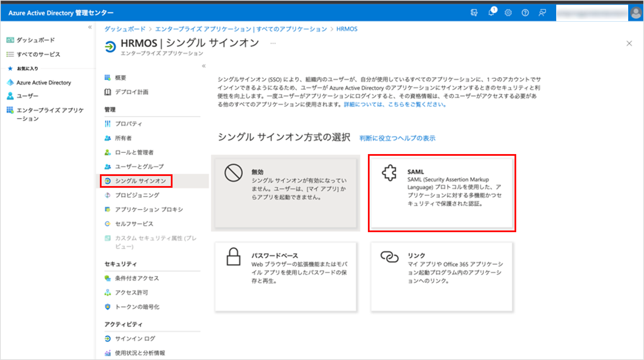Open すべてのサービス in the sidebar

tap(33, 54)
